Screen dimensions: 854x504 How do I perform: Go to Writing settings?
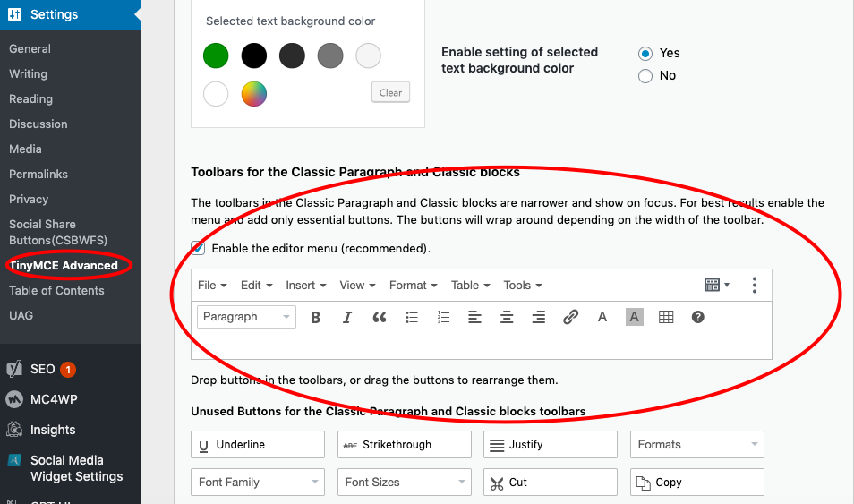(x=29, y=74)
